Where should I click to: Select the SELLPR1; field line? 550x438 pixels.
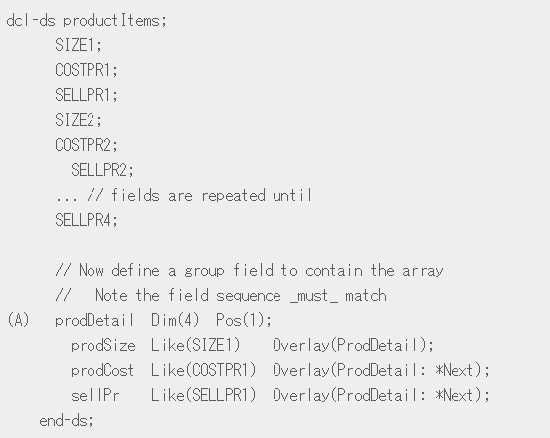(x=86, y=95)
